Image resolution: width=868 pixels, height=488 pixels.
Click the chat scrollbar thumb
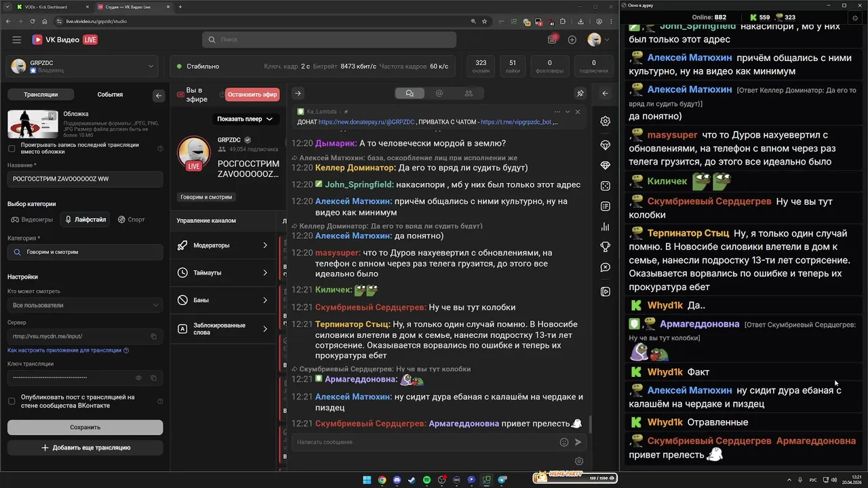click(x=589, y=424)
